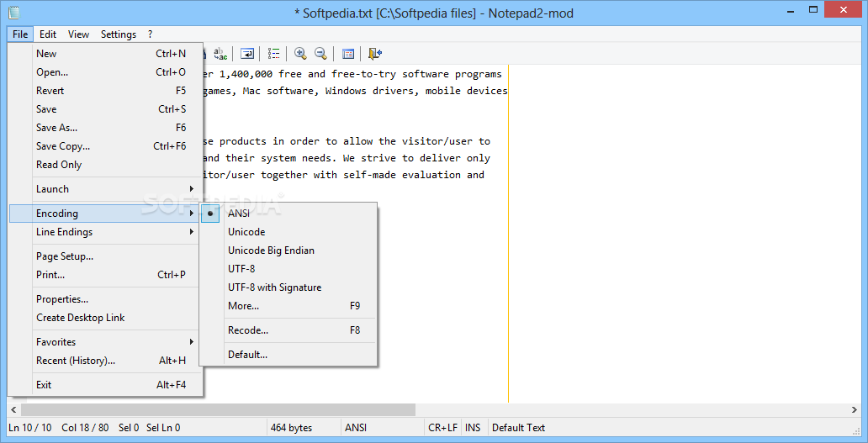This screenshot has height=443, width=868.
Task: Choose Print... from File menu
Action: 106,275
